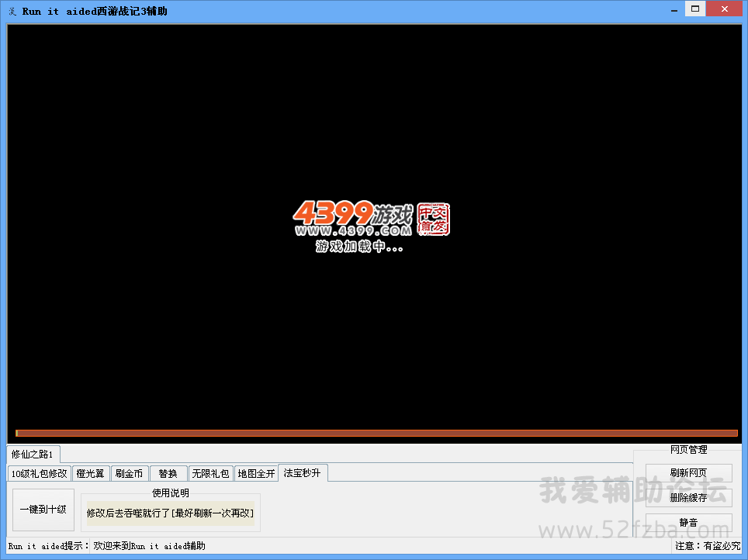Click the status text 欢迎来到Run it aided辅助
The image size is (748, 560).
149,546
